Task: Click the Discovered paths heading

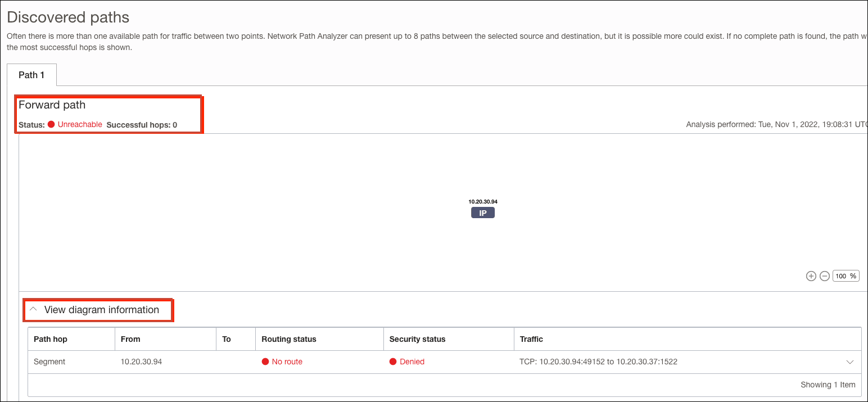Action: coord(67,17)
